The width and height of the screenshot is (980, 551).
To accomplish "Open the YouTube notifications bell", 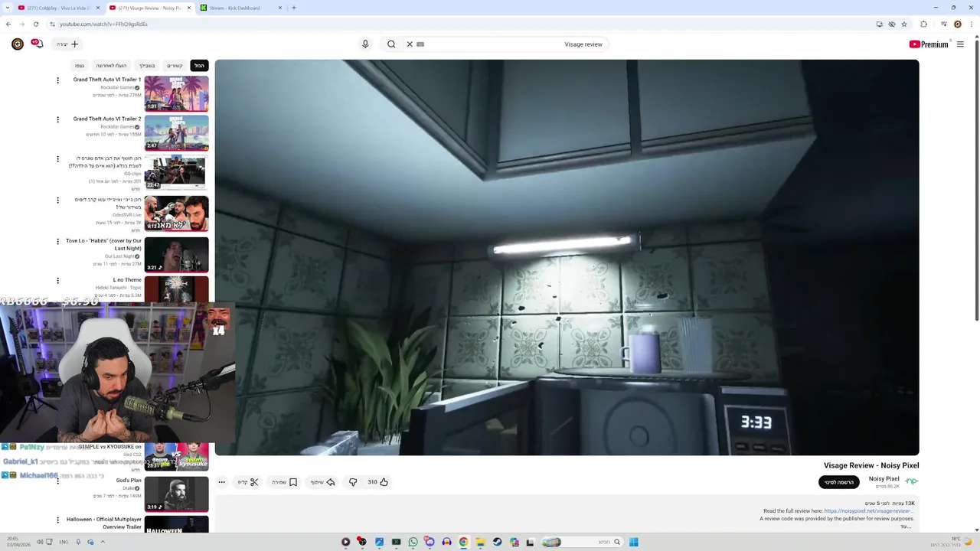I will click(x=37, y=44).
